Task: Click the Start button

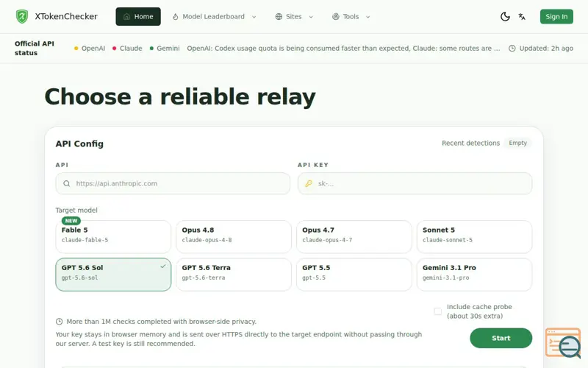Action: pos(501,338)
